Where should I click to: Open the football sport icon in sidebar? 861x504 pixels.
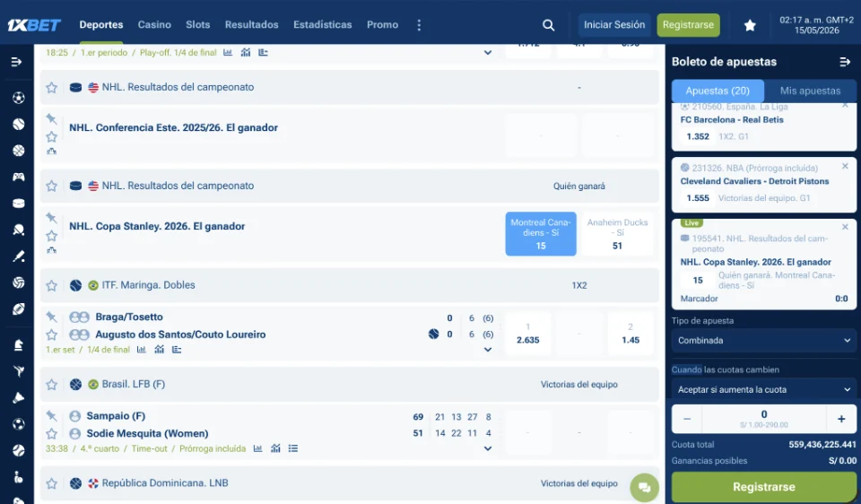click(x=19, y=98)
